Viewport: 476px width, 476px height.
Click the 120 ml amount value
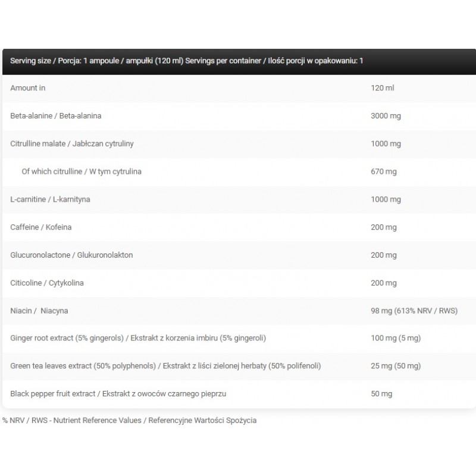tap(383, 88)
